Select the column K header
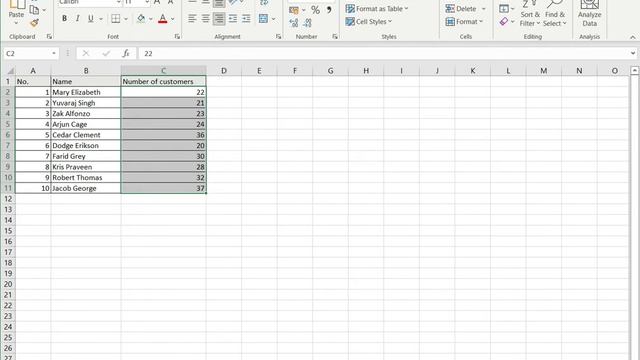640x360 pixels. coord(473,71)
